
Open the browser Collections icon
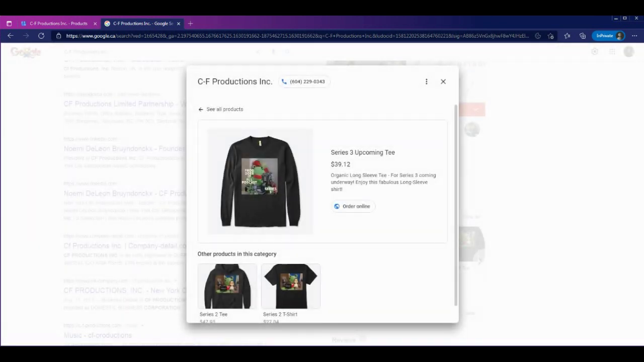(582, 36)
